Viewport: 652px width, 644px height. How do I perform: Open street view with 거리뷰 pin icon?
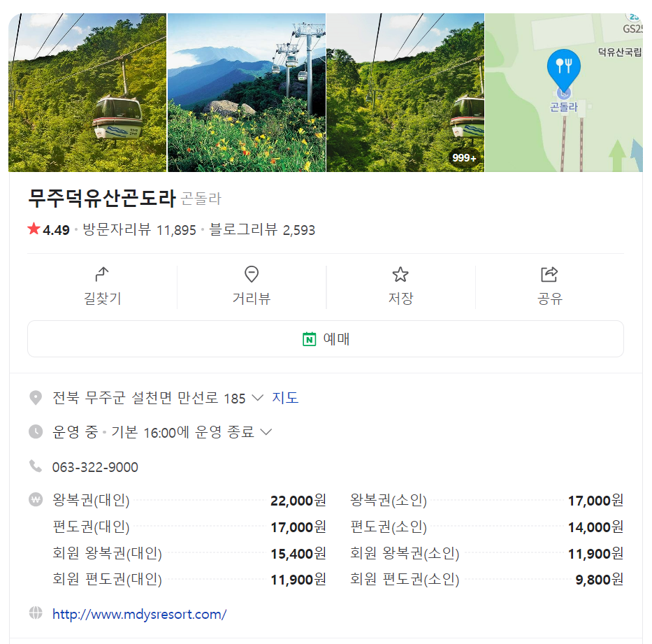point(252,274)
